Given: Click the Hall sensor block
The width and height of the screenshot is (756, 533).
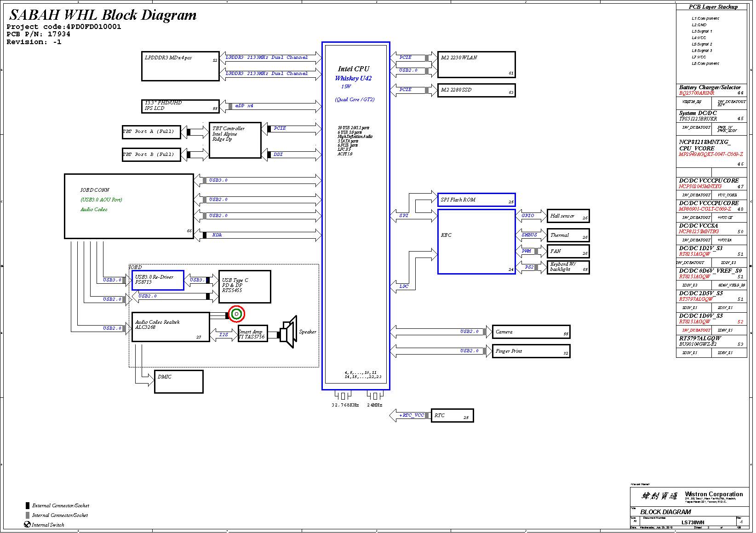Looking at the screenshot, I should point(568,216).
